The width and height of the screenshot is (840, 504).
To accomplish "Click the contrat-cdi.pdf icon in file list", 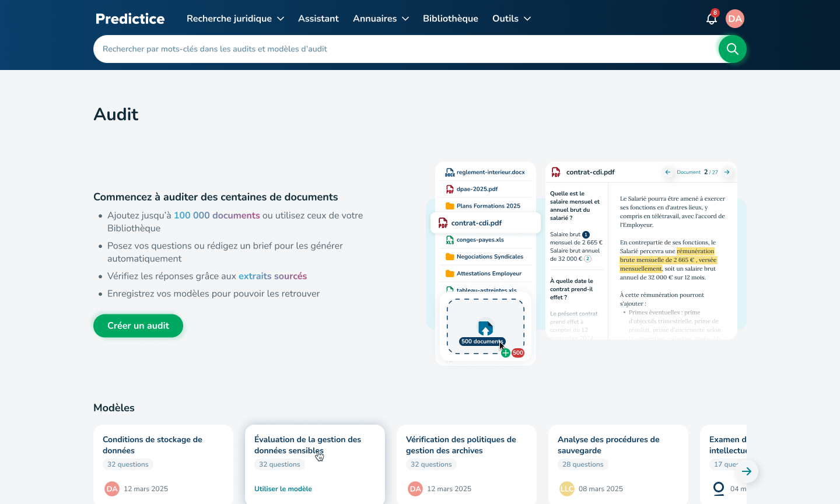I will coord(443,223).
